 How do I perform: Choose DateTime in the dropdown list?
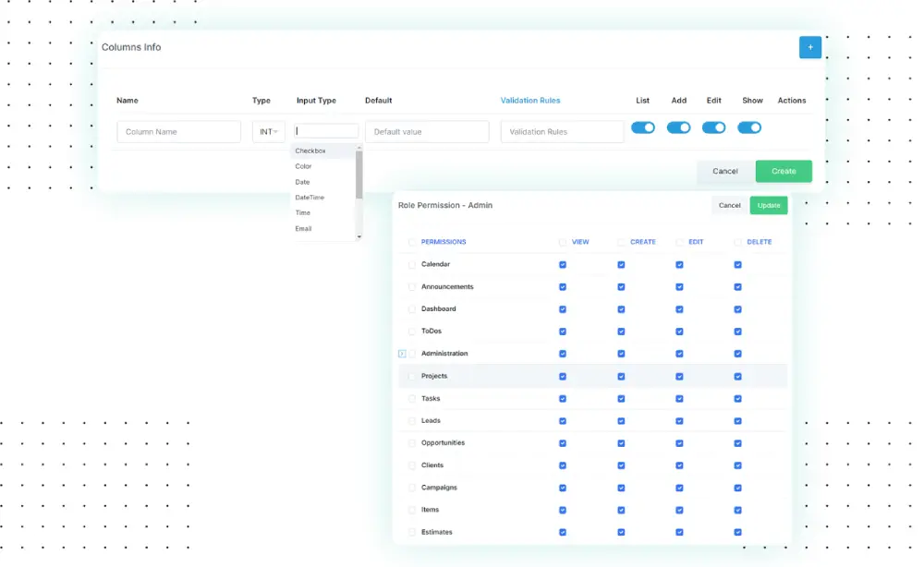(310, 198)
